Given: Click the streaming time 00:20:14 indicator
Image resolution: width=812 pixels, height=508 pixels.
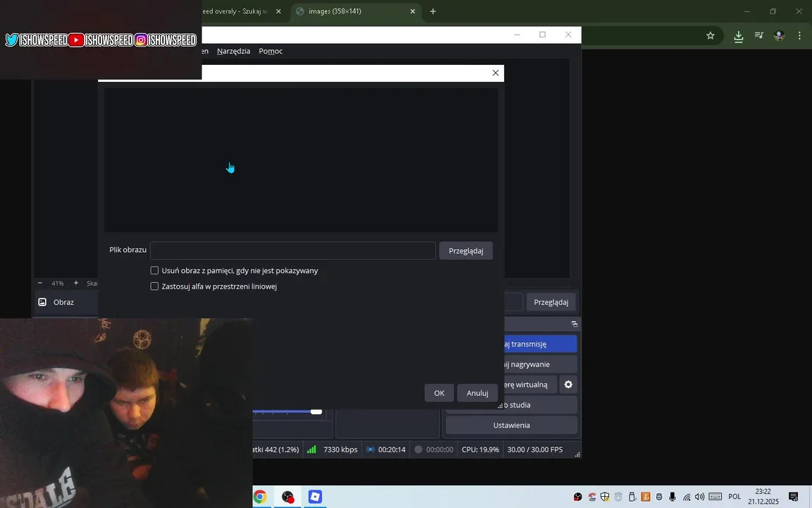Looking at the screenshot, I should click(391, 449).
